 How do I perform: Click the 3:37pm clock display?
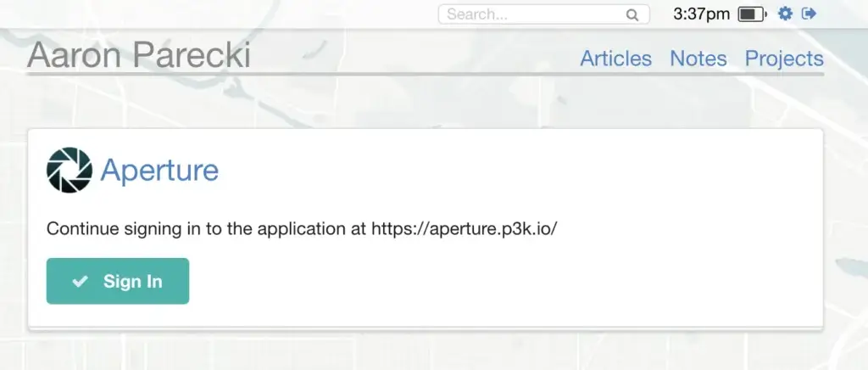[x=701, y=14]
